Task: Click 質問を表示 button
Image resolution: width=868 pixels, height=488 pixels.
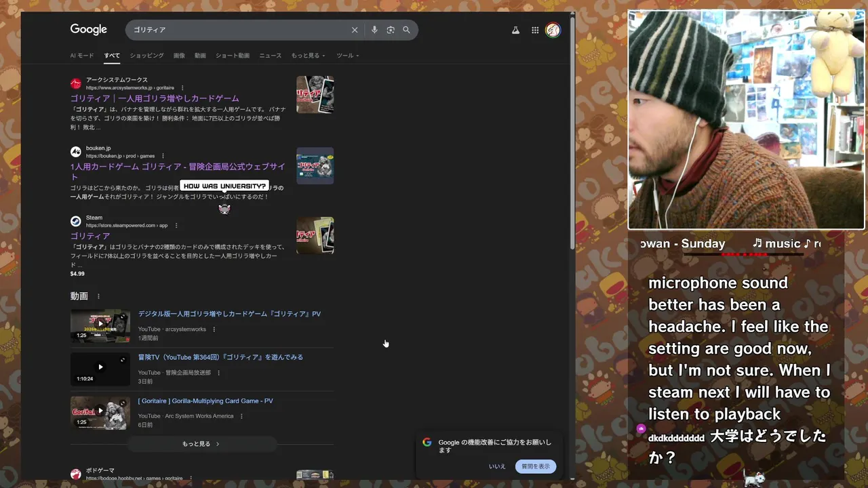Action: [x=536, y=466]
